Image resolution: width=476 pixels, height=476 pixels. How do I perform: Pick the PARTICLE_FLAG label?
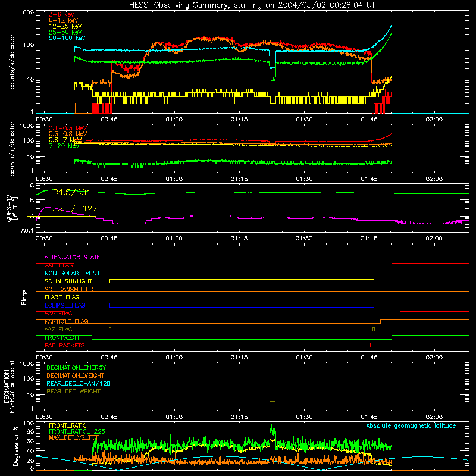(67, 321)
